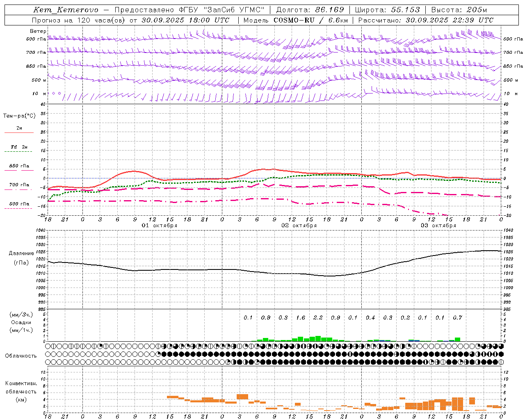
Task: Click the Тем-ра(°C) legend title
Action: tap(19, 116)
